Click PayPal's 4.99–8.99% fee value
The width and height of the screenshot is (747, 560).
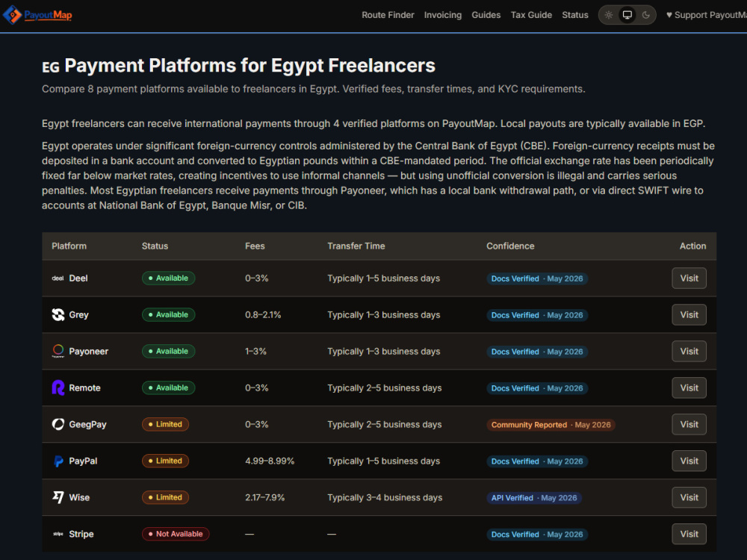click(x=270, y=461)
